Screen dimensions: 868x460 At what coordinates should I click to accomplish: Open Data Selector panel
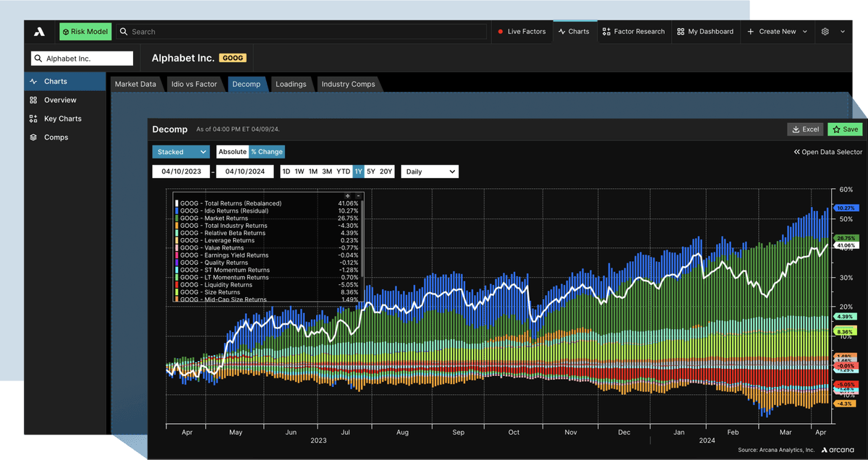coord(828,152)
